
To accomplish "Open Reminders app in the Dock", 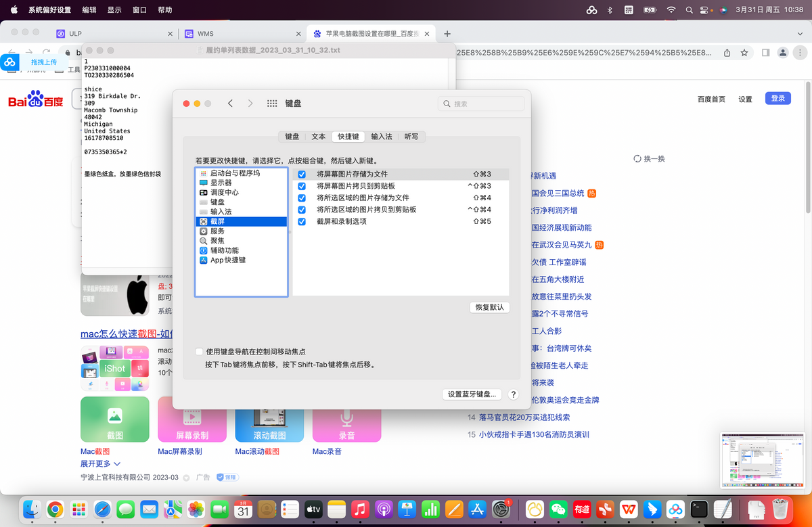I will 290,509.
